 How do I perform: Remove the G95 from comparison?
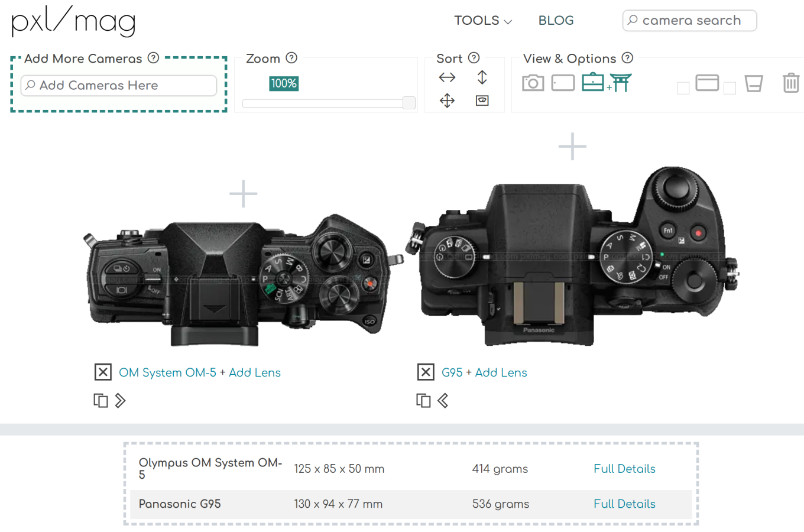pyautogui.click(x=426, y=372)
